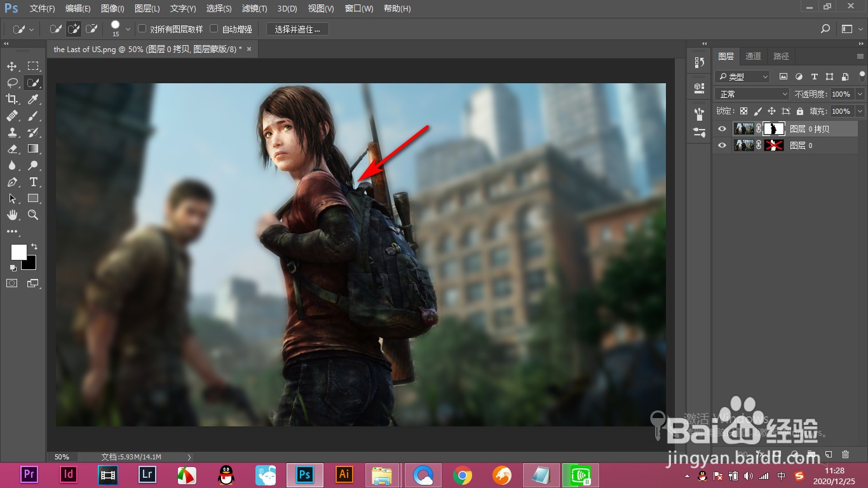Open the Brushes panel icon

click(x=700, y=114)
